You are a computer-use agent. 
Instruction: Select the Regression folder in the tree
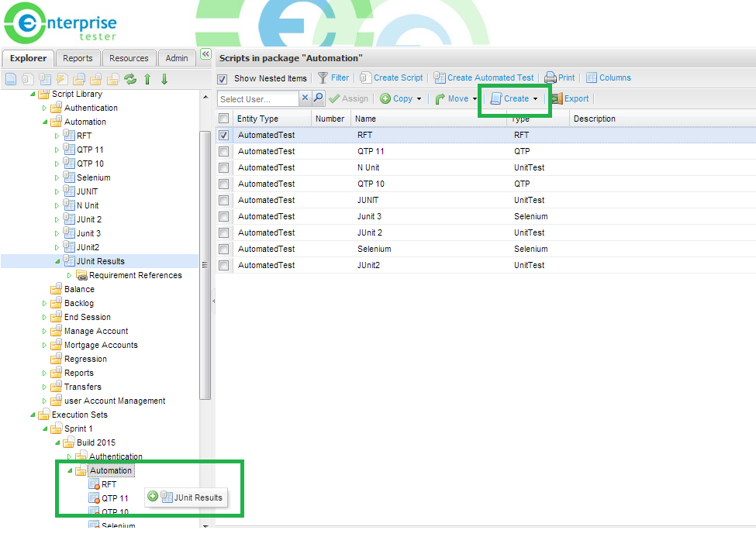tap(85, 359)
